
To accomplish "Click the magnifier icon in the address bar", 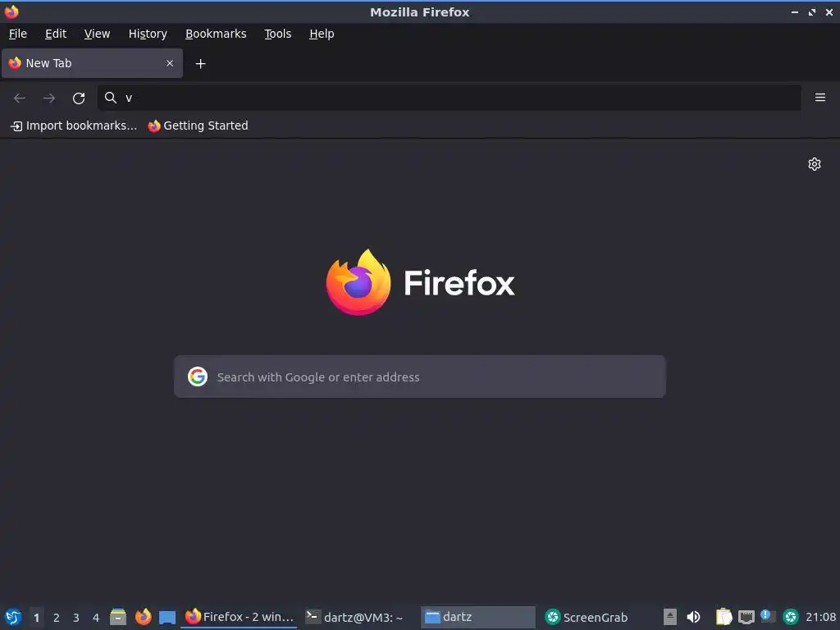I will [111, 98].
